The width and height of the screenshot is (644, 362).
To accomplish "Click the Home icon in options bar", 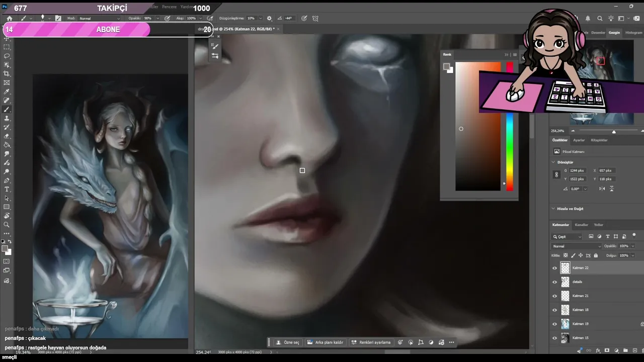I will tap(9, 18).
